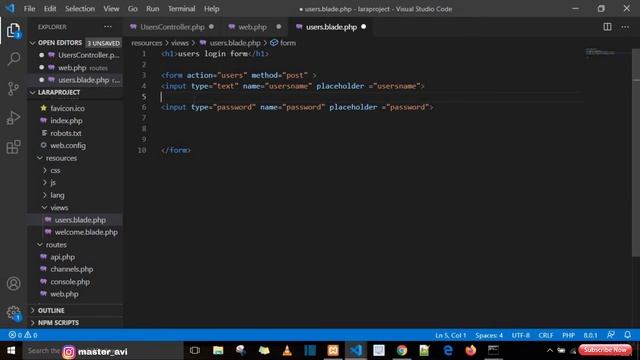
Task: Expand the js folder
Action: click(45, 182)
